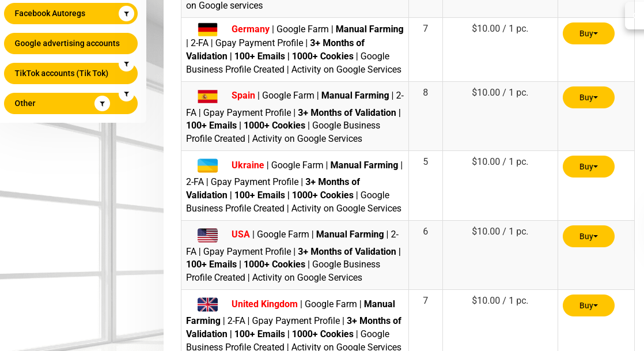
Task: Click the Spain flag icon
Action: (x=207, y=96)
